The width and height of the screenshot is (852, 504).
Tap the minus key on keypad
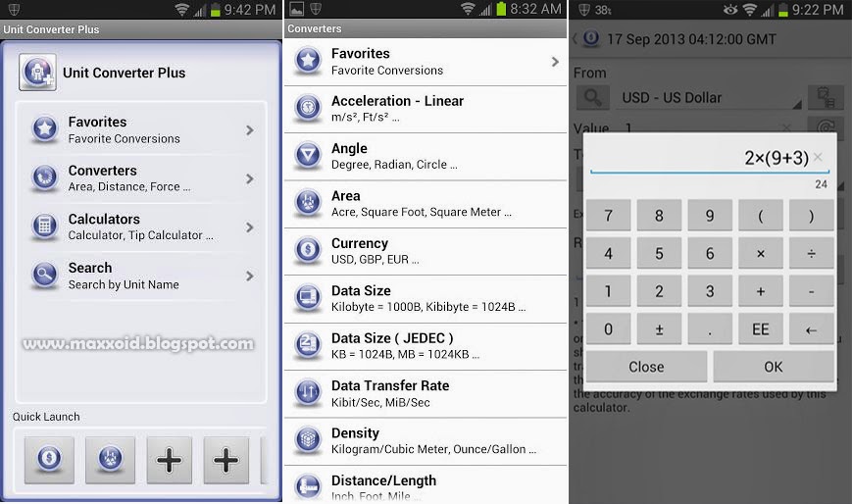[x=811, y=291]
